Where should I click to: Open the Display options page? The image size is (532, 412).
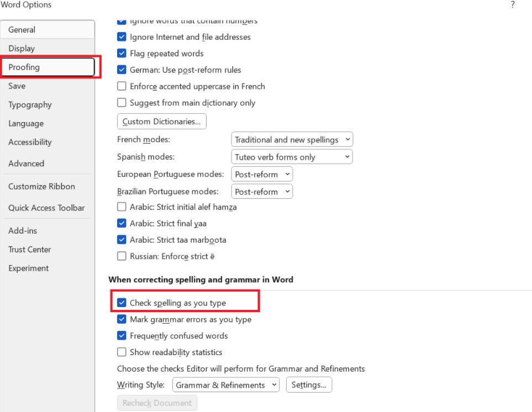[x=22, y=48]
